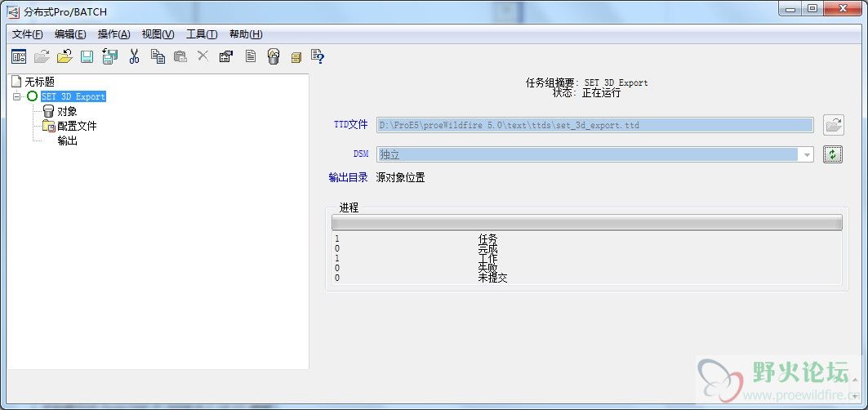Click the 未提交 row in progress list
Viewport: 868px width, 410px height.
pos(587,279)
